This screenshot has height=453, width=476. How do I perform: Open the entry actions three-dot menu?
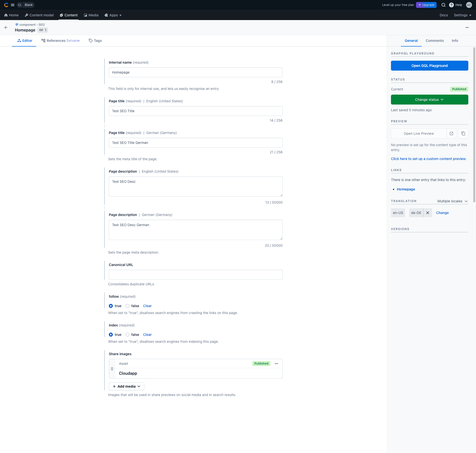click(467, 27)
